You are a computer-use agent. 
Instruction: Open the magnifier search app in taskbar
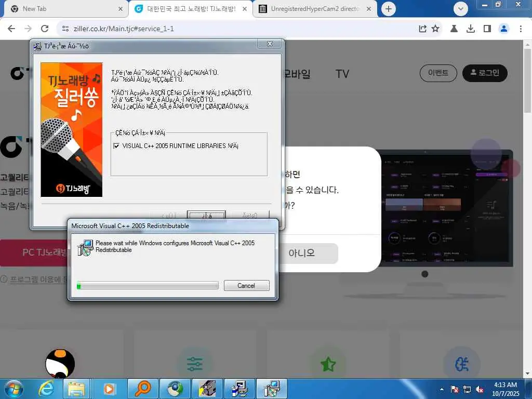[143, 389]
